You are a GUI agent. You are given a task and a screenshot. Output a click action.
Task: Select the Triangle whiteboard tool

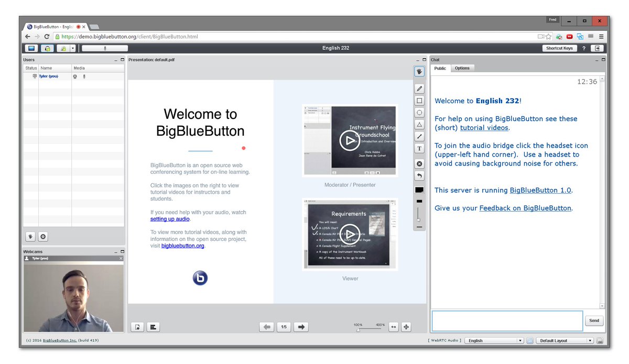(x=419, y=125)
